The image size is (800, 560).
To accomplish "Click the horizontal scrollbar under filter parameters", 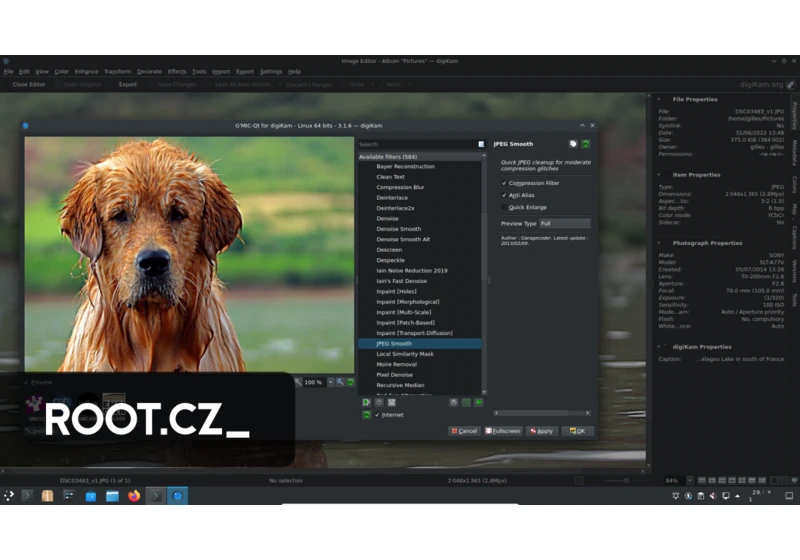I will [x=542, y=413].
